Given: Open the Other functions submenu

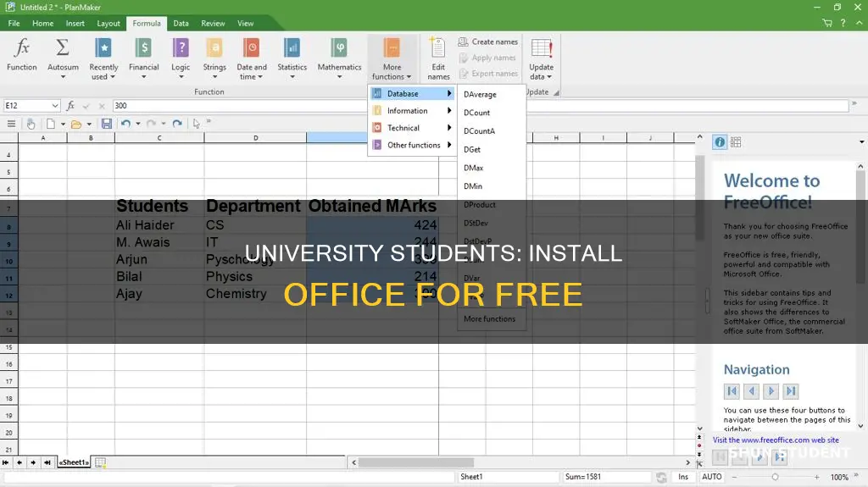Looking at the screenshot, I should click(x=413, y=145).
